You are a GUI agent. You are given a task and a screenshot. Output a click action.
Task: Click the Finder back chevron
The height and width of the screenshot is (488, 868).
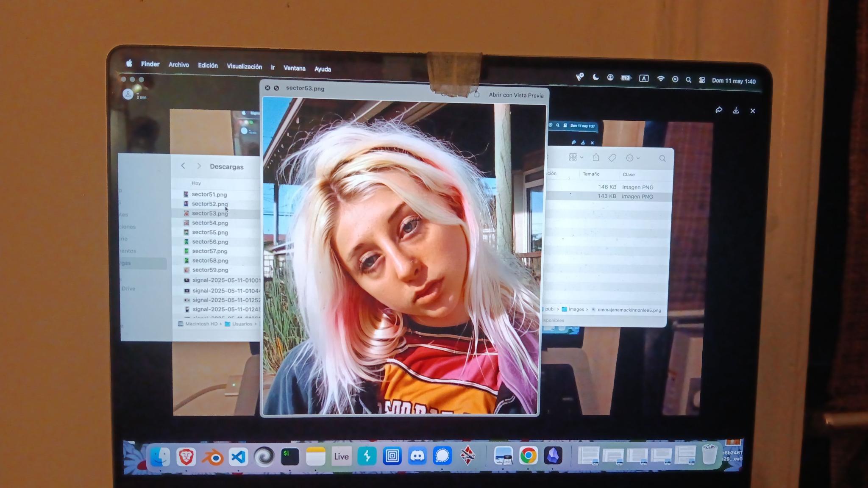(183, 166)
